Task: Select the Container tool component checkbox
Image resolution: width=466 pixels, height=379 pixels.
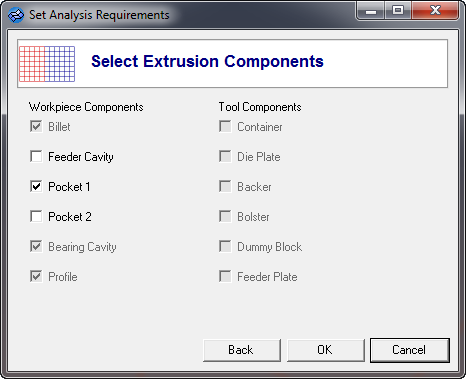Action: click(x=225, y=126)
